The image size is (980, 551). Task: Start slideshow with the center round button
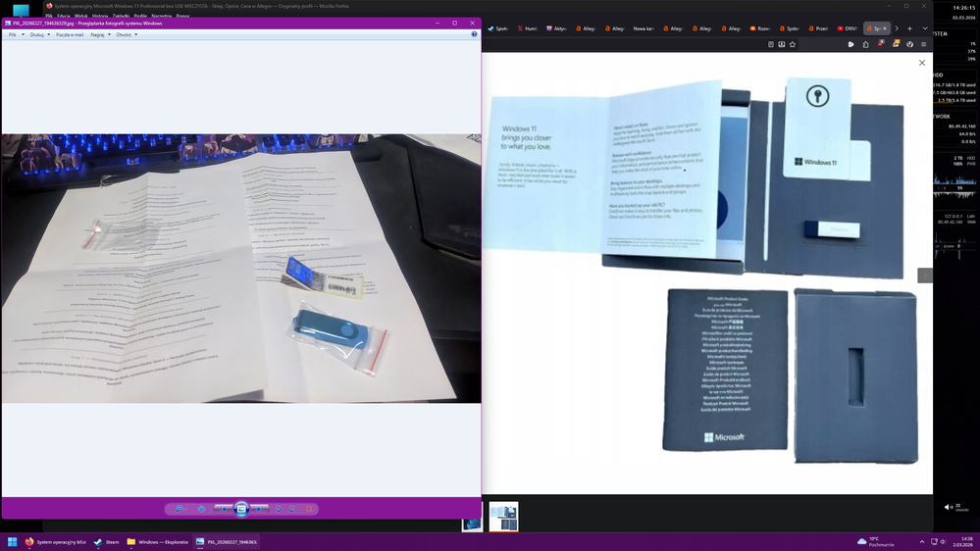point(241,509)
